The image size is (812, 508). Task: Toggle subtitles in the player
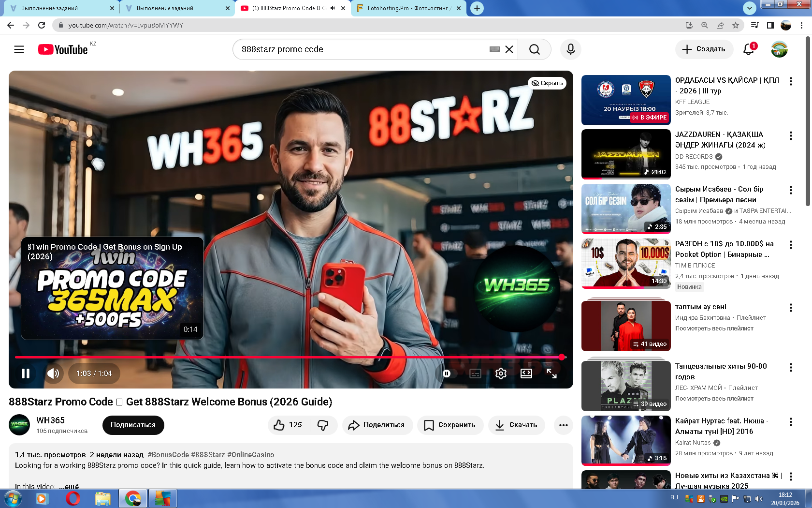point(476,374)
